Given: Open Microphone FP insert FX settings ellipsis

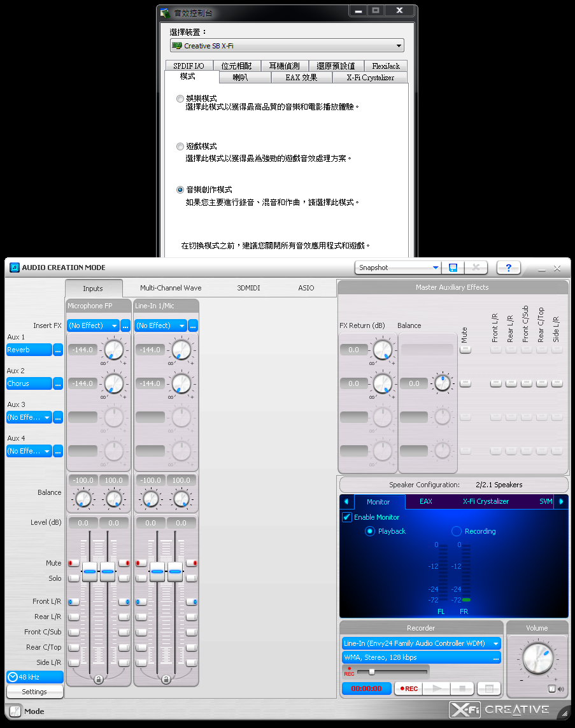Looking at the screenshot, I should [x=125, y=326].
